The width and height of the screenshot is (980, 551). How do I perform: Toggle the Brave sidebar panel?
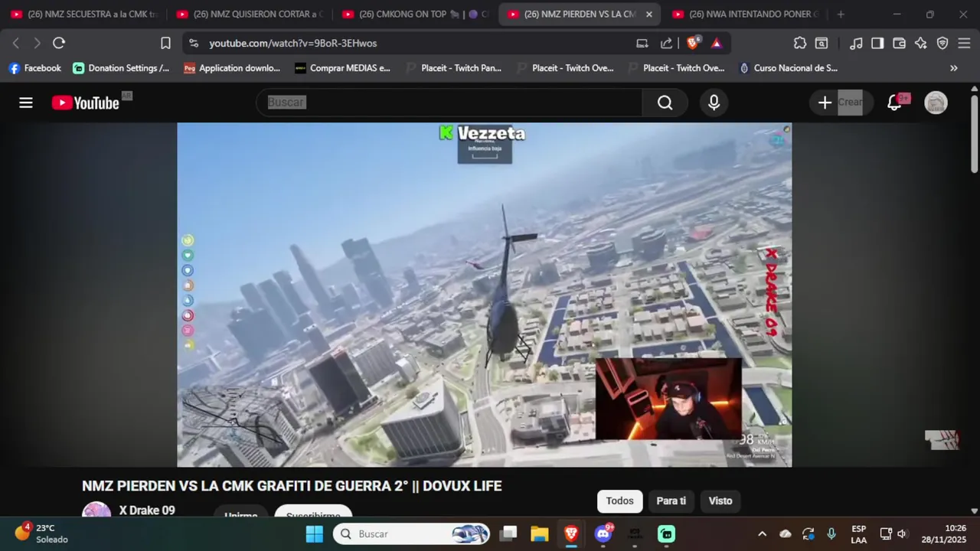(877, 44)
